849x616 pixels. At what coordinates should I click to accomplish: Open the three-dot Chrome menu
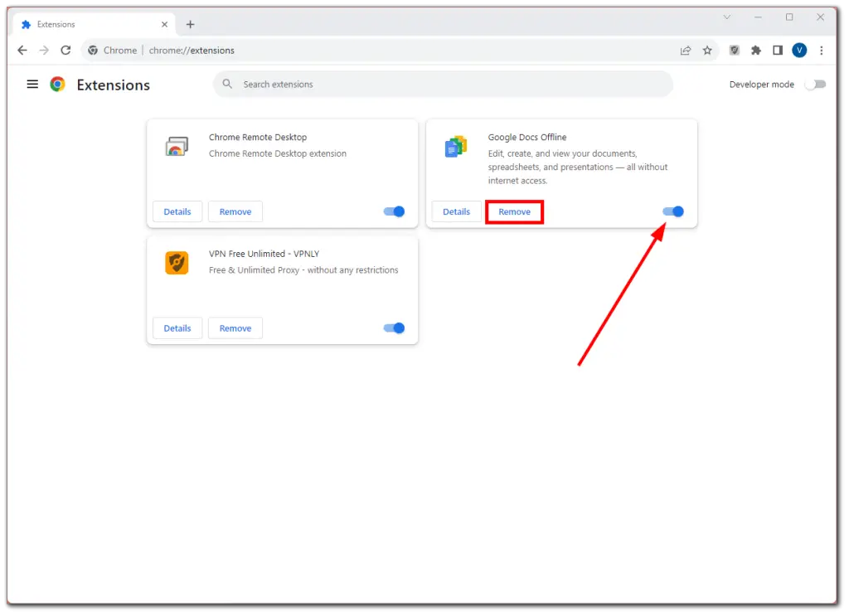[x=822, y=50]
